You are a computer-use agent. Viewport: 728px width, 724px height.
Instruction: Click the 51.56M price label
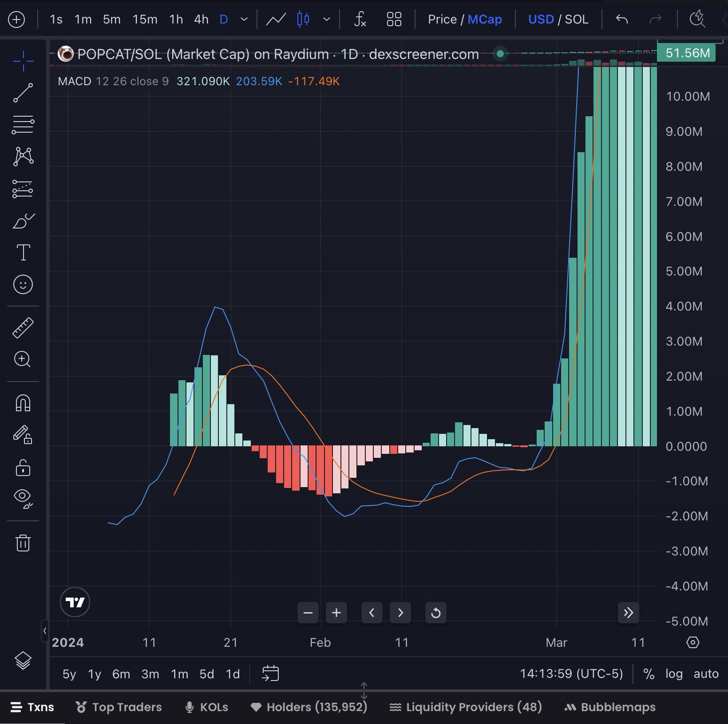click(x=687, y=53)
